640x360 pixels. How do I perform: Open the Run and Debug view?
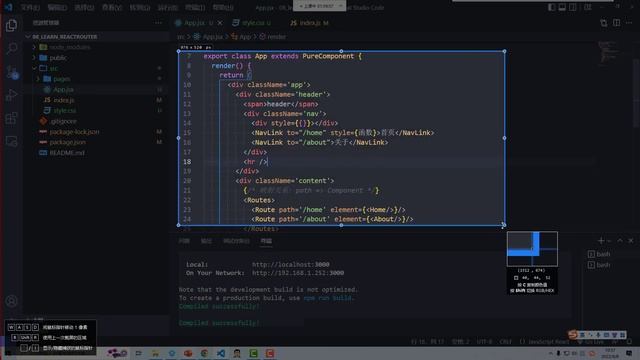[x=11, y=95]
